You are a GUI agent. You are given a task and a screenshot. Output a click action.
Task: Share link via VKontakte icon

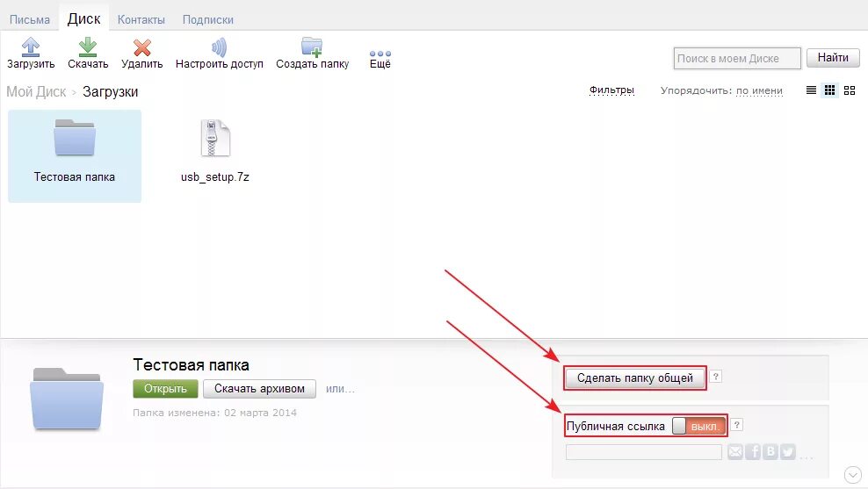tap(770, 452)
